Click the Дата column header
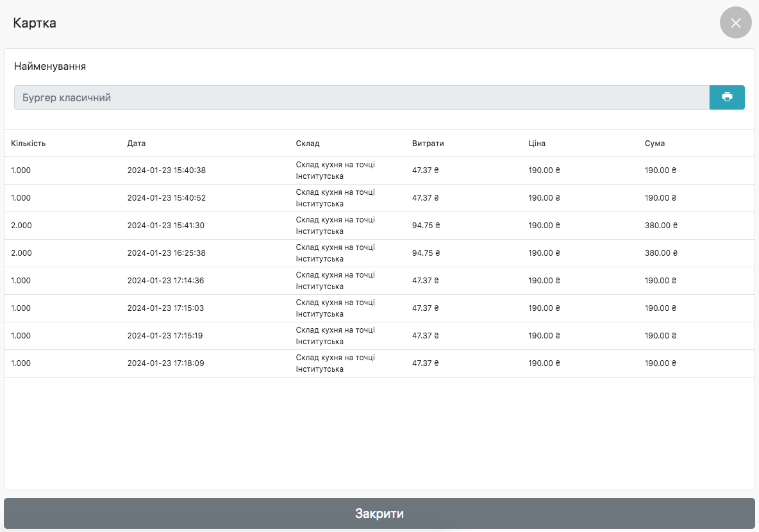Viewport: 759px width, 532px height. (137, 144)
